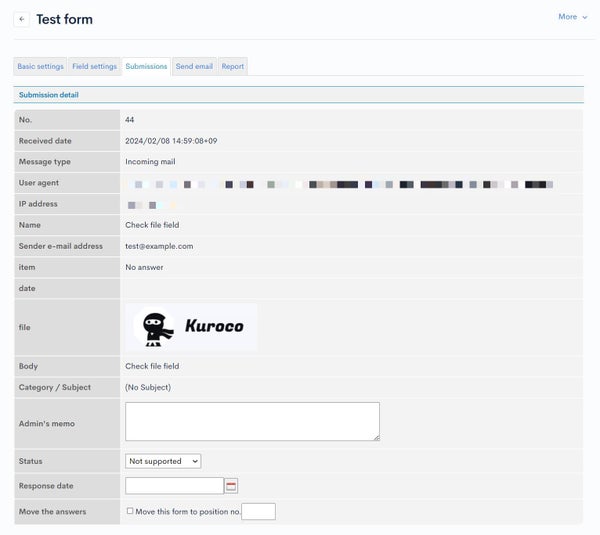Click the User agent row label
Viewport: 600px width, 535px height.
click(39, 183)
